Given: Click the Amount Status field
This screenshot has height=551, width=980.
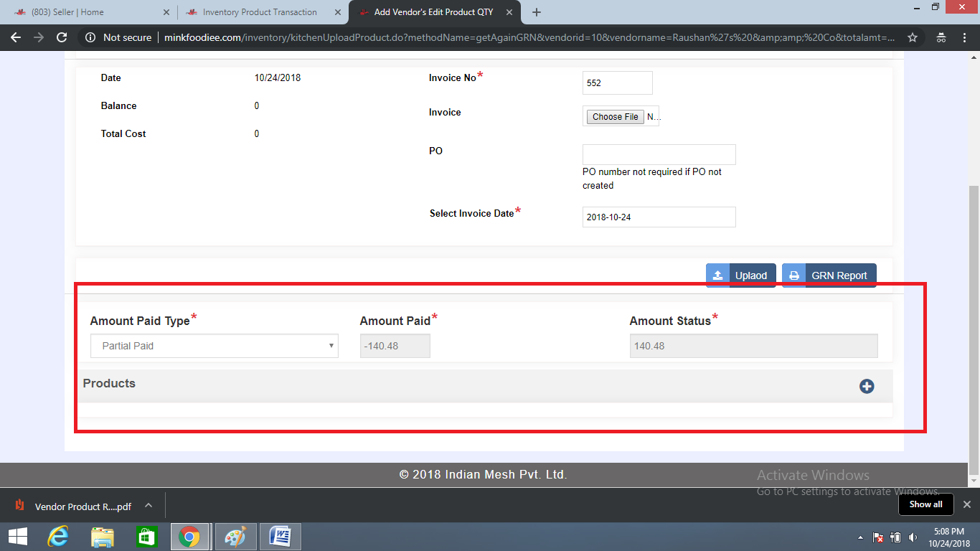Looking at the screenshot, I should coord(753,346).
